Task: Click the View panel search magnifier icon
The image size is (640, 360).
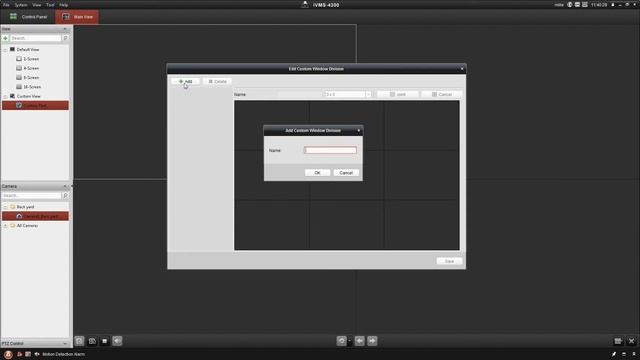Action: tap(65, 38)
